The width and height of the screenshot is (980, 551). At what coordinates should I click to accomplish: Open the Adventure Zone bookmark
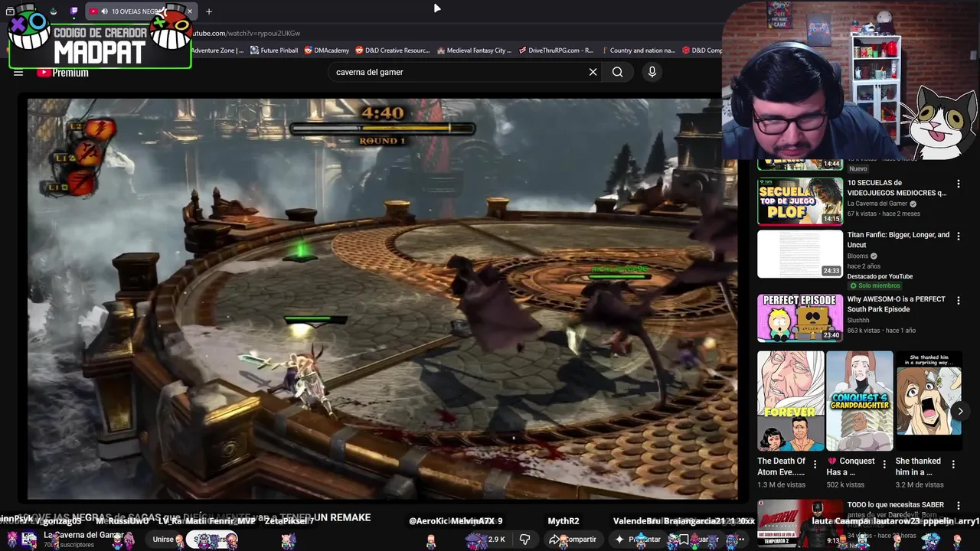pos(217,51)
